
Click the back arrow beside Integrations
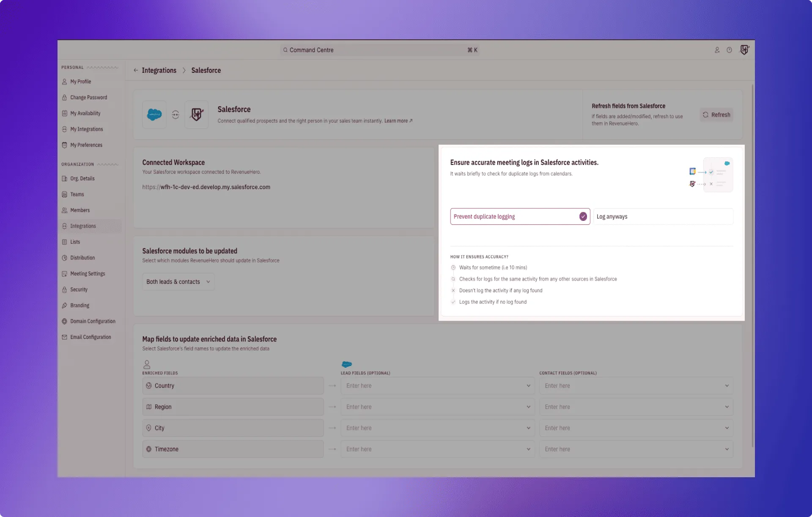pyautogui.click(x=136, y=70)
